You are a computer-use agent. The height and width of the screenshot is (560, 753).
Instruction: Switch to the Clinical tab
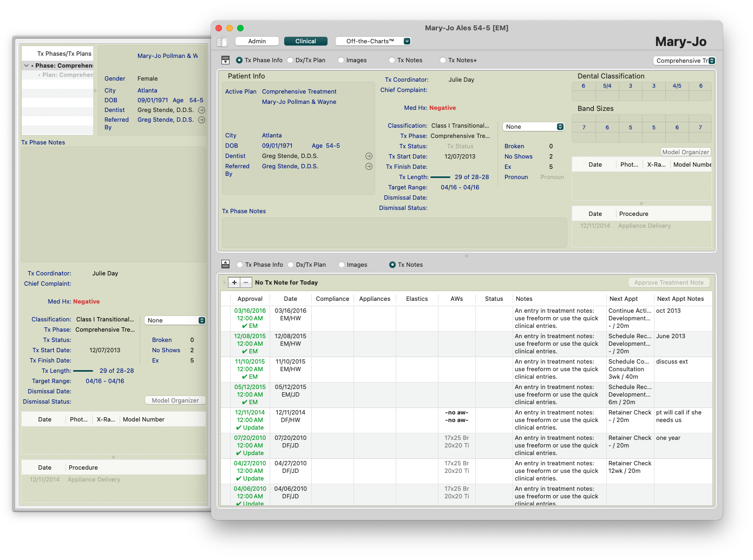pyautogui.click(x=305, y=41)
